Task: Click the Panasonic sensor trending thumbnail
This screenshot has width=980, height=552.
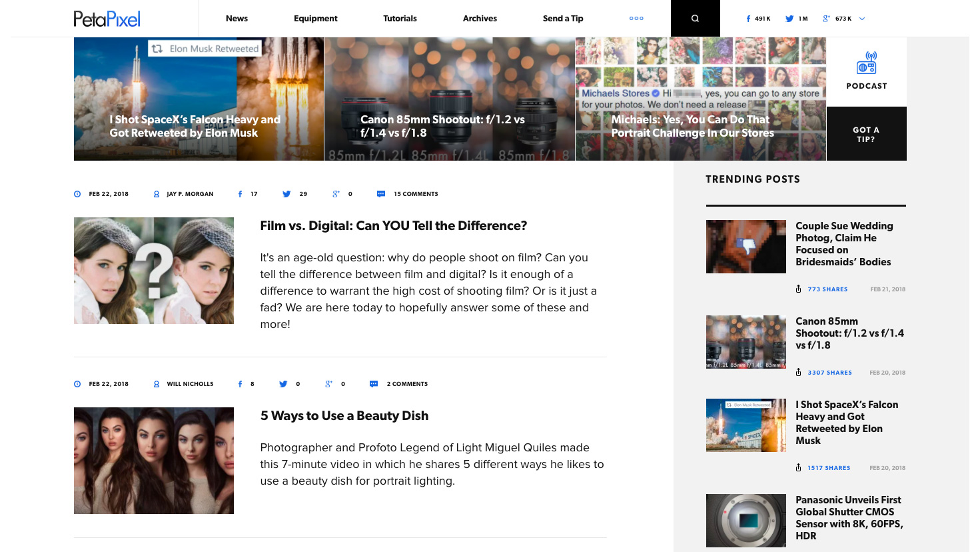Action: click(x=746, y=521)
